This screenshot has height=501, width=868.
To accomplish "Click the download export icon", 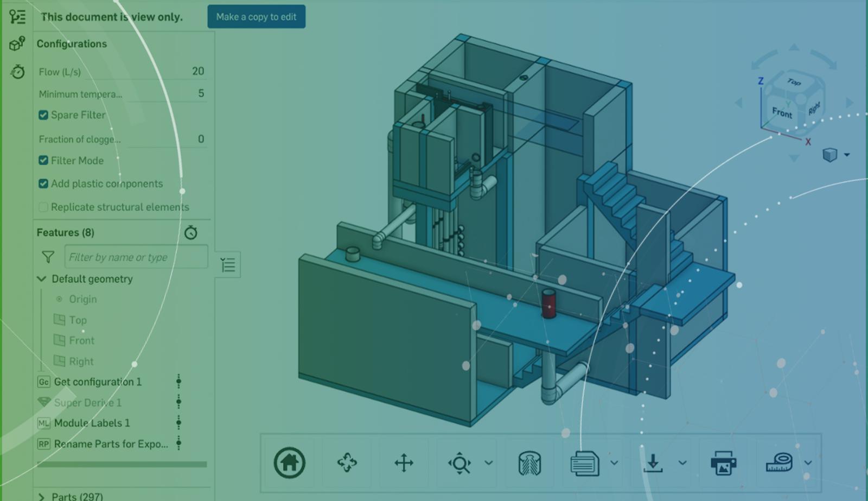I will 653,463.
